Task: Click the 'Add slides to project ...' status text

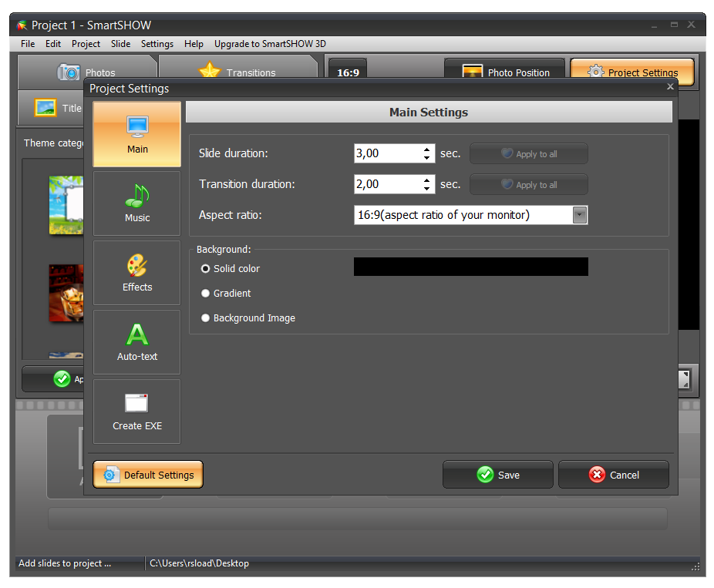Action: click(x=65, y=563)
